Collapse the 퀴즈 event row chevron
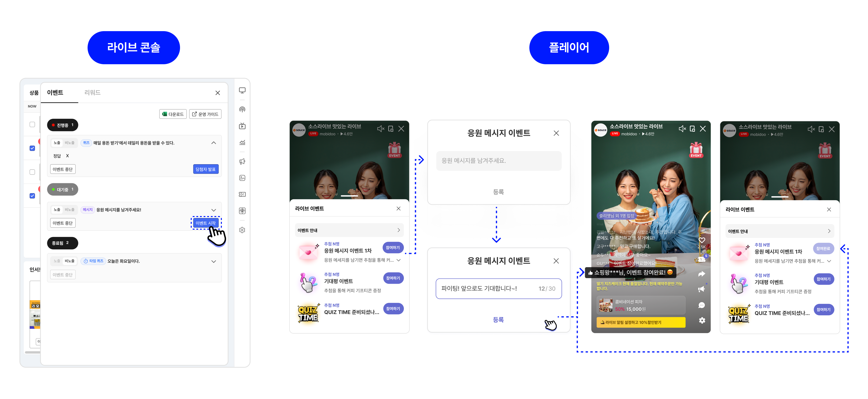 [214, 143]
